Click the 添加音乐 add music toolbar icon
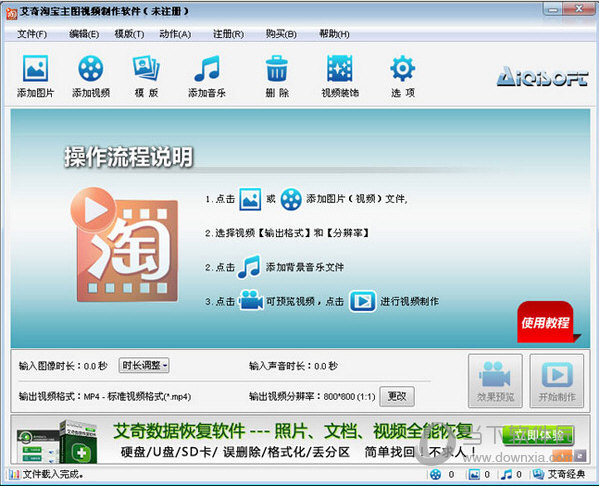 tap(207, 68)
